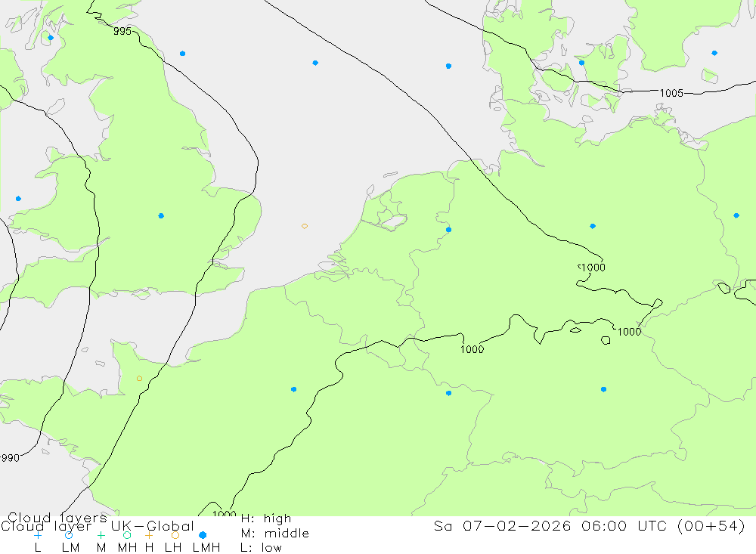Image resolution: width=756 pixels, height=554 pixels.
Task: Click the green circle MH legend symbol
Action: pos(127,535)
